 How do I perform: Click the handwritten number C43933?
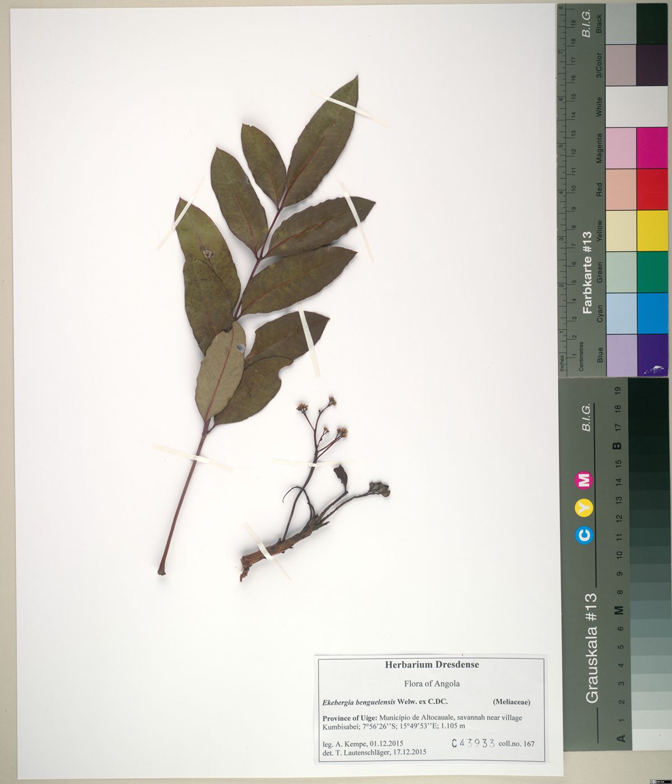(x=473, y=743)
